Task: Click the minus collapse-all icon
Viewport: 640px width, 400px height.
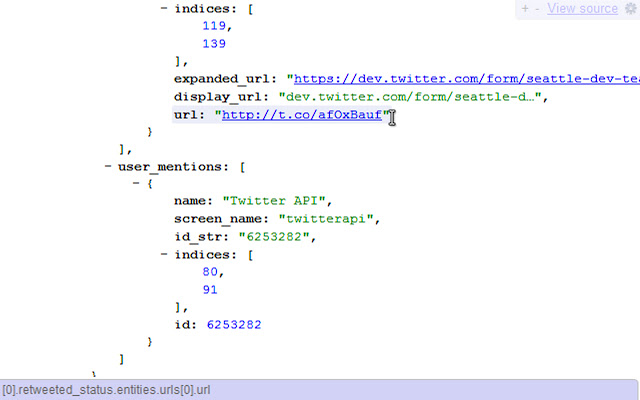Action: [x=536, y=9]
